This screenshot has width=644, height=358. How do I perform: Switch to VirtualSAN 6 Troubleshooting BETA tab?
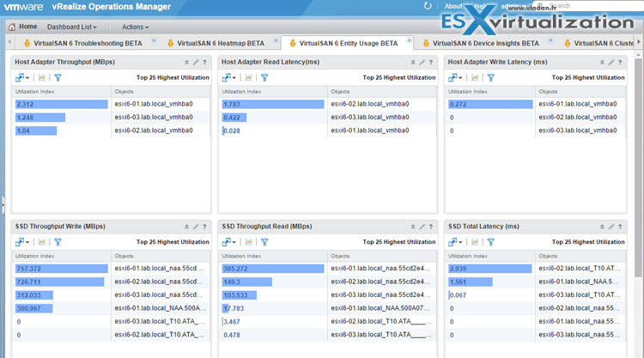pyautogui.click(x=88, y=43)
